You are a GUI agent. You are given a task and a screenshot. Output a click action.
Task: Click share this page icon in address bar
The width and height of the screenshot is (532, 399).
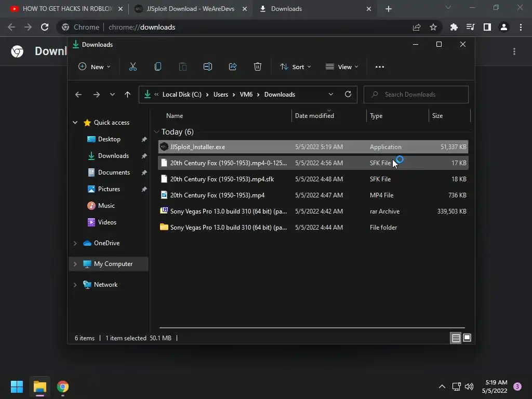coord(417,27)
